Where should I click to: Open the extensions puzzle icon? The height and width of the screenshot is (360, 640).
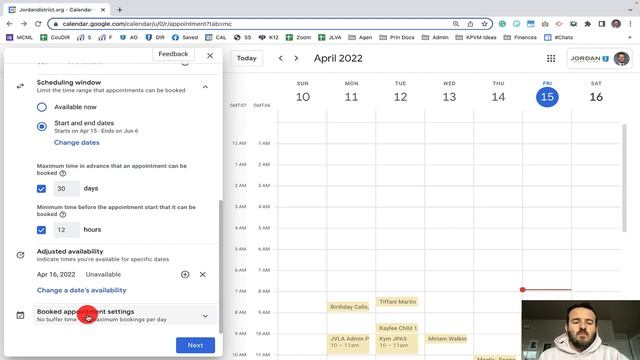click(588, 24)
